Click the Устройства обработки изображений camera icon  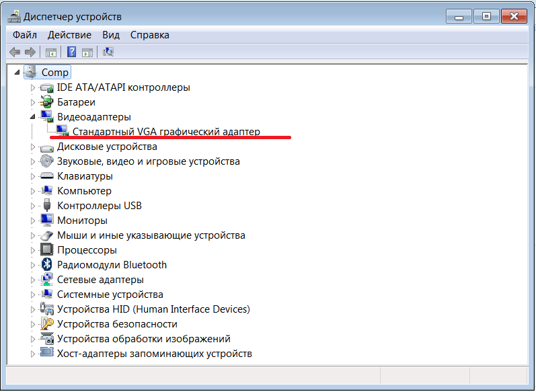coord(47,338)
